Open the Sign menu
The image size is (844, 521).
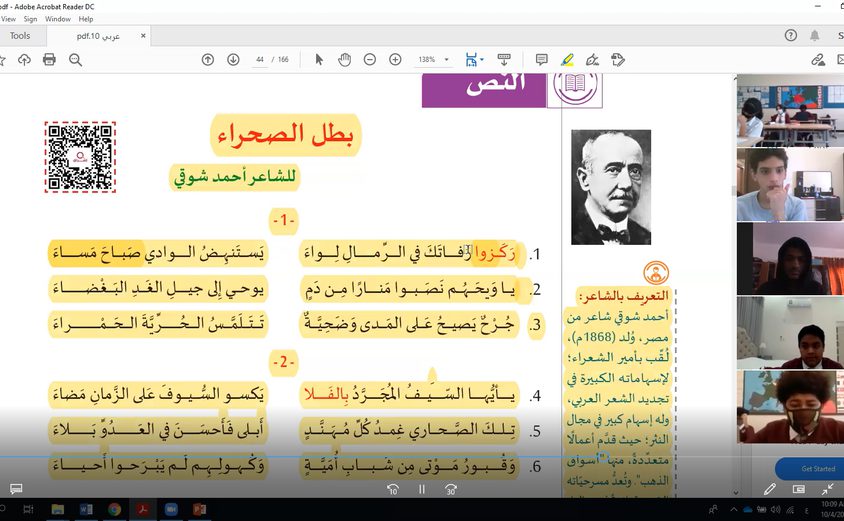30,19
